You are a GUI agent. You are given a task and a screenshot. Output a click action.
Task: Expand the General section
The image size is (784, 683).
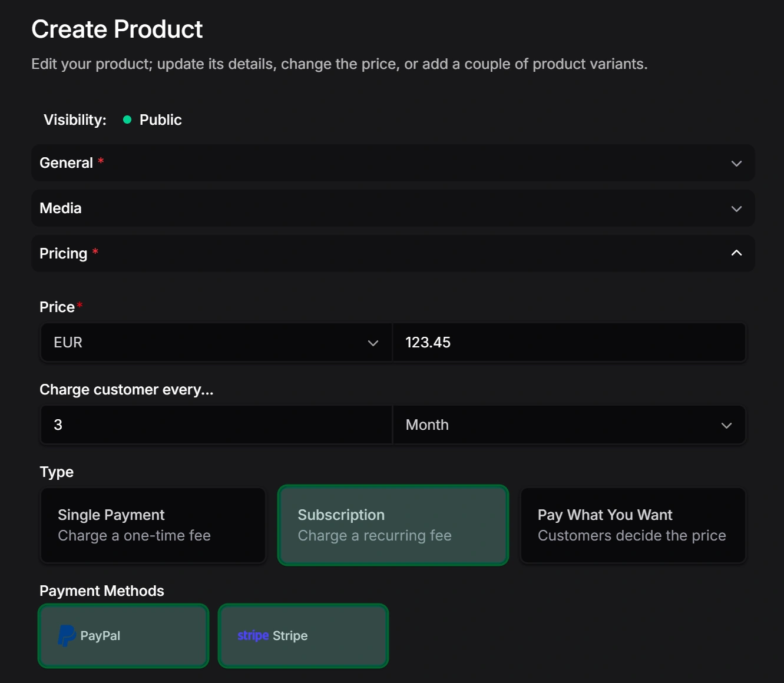click(66, 163)
